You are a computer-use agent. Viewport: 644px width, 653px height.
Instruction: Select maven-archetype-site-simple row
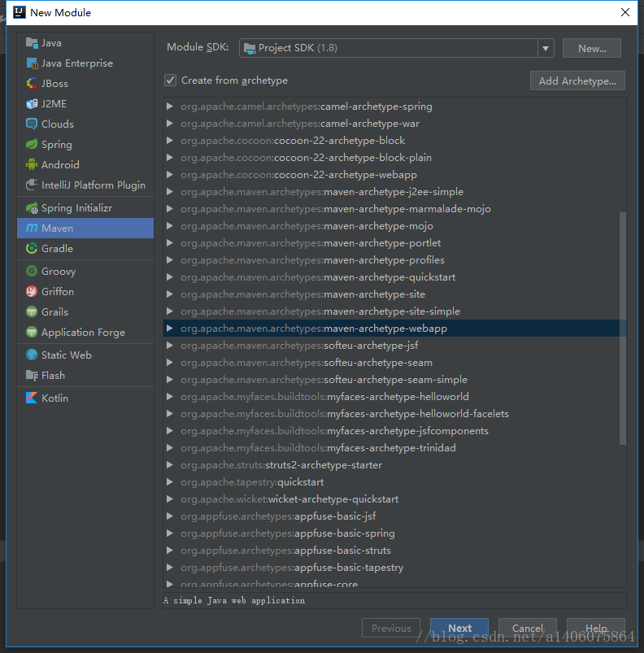point(394,311)
